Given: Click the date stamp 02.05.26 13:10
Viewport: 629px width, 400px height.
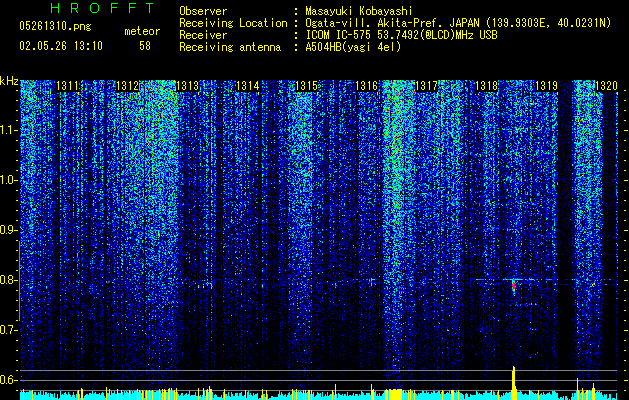Looking at the screenshot, I should [x=61, y=46].
